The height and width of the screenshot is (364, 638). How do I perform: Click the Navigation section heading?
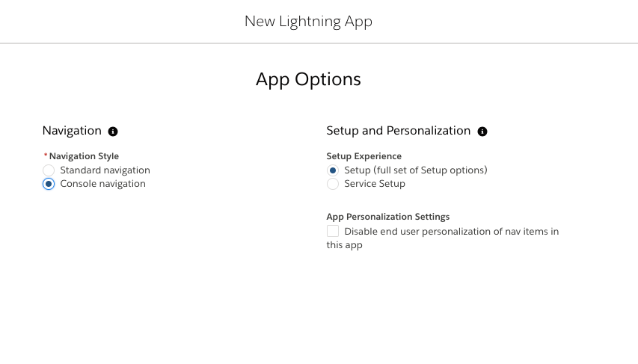(72, 131)
